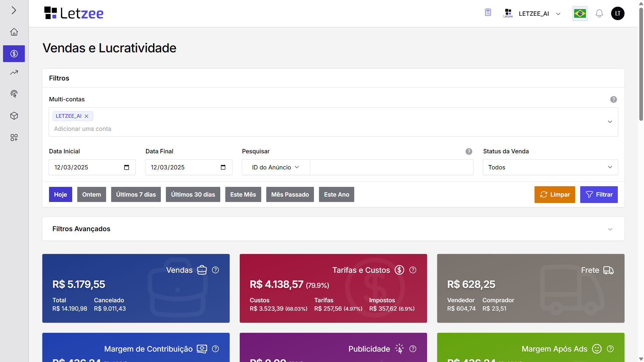
Task: Show help for Margem de Contribuição
Action: click(216, 349)
